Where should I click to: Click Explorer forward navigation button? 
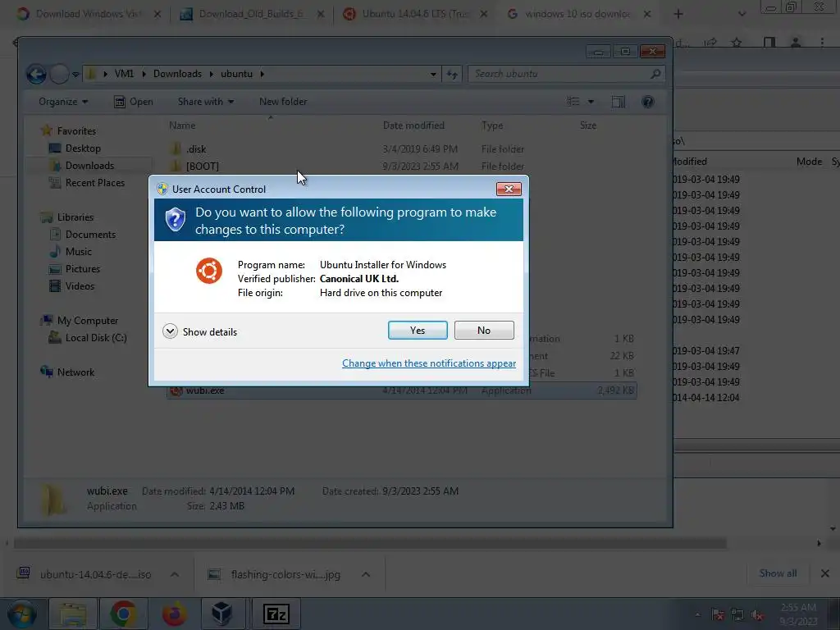[x=59, y=74]
